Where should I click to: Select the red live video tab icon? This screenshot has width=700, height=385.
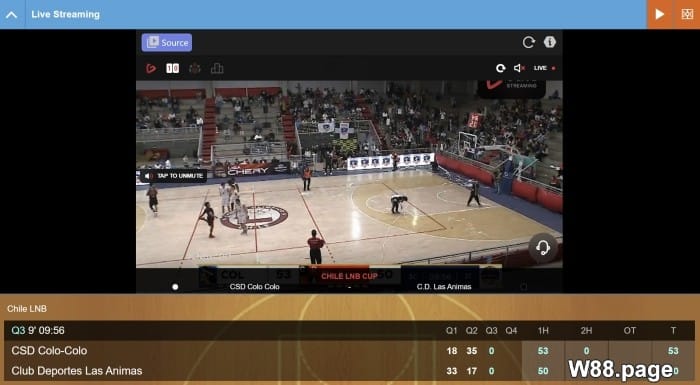click(151, 68)
